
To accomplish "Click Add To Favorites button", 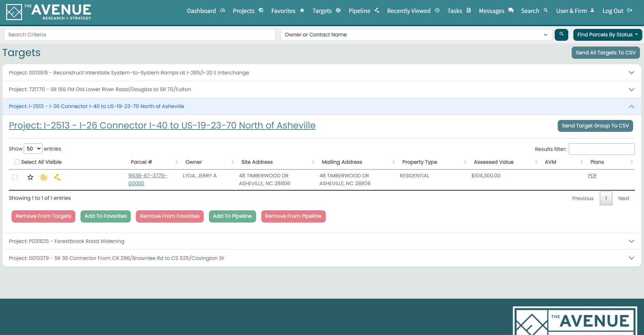I will click(x=106, y=216).
